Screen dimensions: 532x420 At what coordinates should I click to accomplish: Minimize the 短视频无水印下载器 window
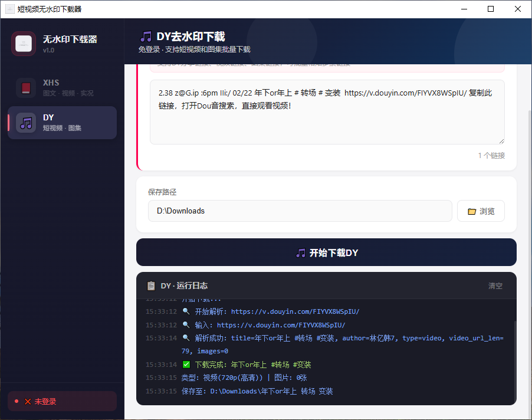464,9
